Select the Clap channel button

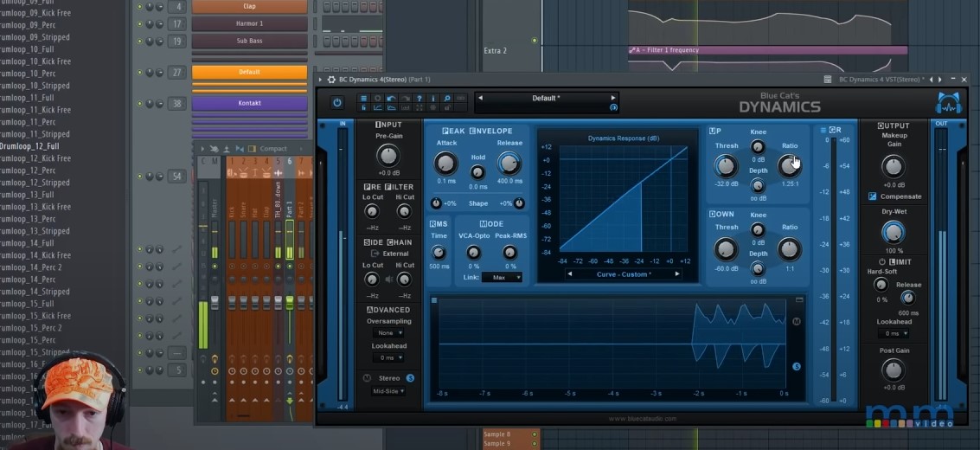pos(249,6)
